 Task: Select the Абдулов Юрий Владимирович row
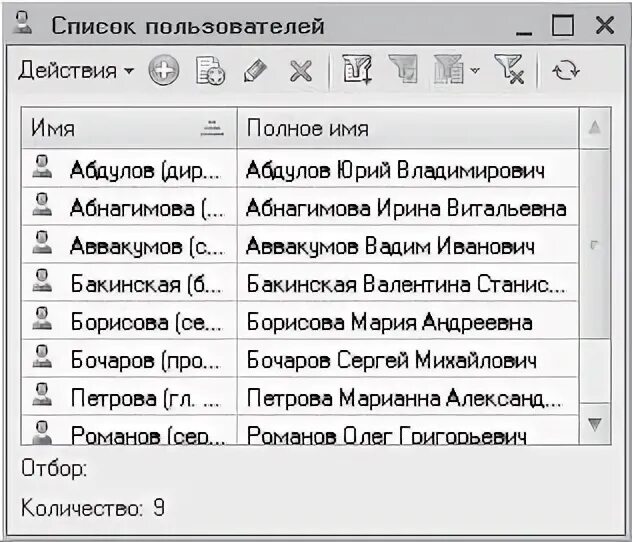[300, 169]
